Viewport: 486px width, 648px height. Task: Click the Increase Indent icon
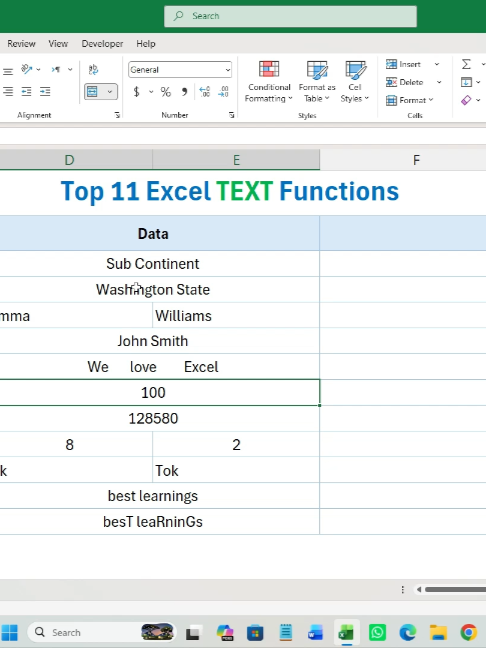tap(45, 91)
